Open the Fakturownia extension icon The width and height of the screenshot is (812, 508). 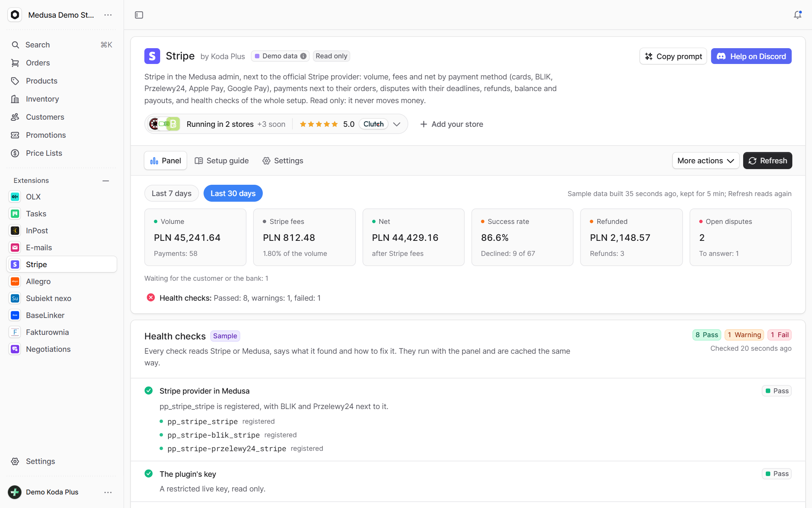(15, 332)
